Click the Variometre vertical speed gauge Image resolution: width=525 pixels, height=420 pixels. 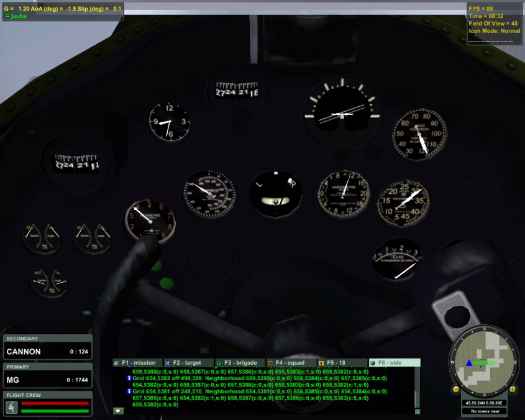pyautogui.click(x=344, y=194)
